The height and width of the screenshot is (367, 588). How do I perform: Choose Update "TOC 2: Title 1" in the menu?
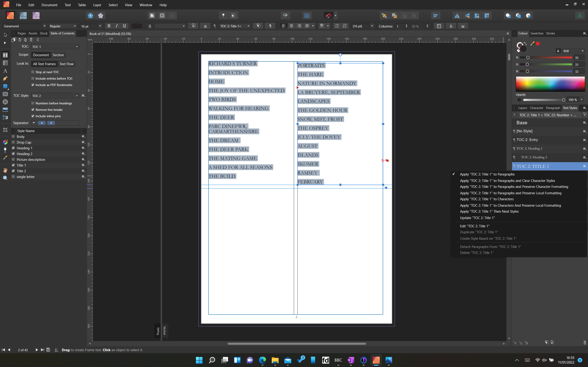477,218
